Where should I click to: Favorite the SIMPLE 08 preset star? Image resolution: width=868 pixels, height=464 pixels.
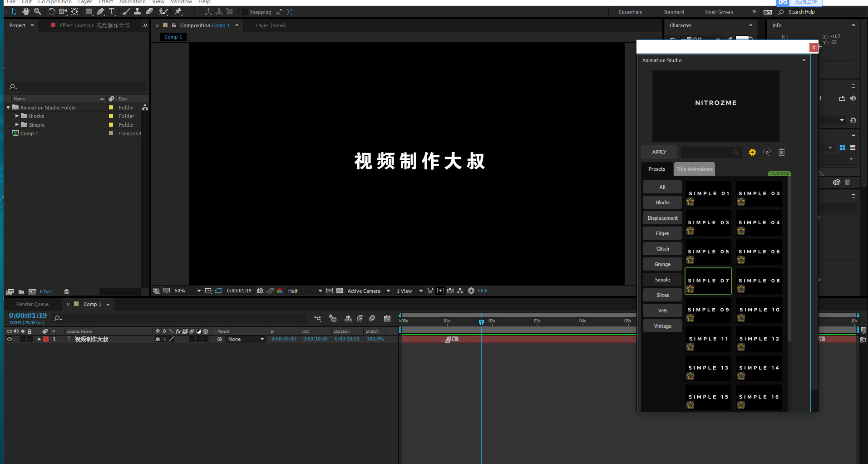click(x=741, y=289)
